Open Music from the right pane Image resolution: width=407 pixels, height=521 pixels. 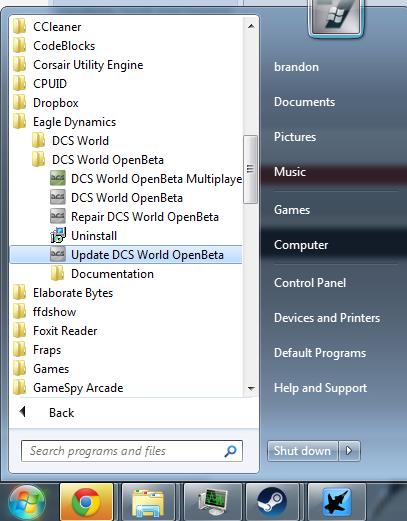click(290, 172)
